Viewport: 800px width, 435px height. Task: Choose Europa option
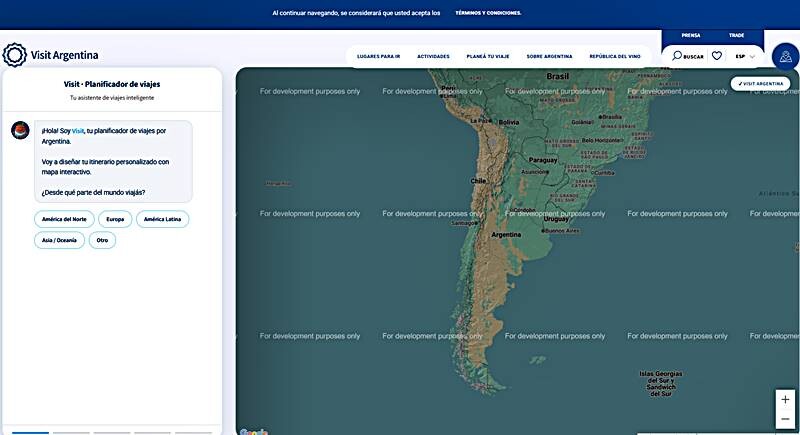pos(115,219)
